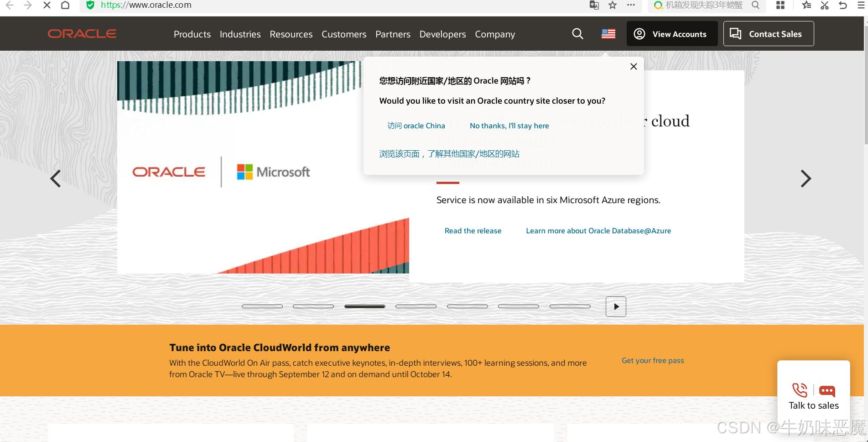Image resolution: width=868 pixels, height=442 pixels.
Task: Bookmark the page with the star icon
Action: pyautogui.click(x=613, y=5)
